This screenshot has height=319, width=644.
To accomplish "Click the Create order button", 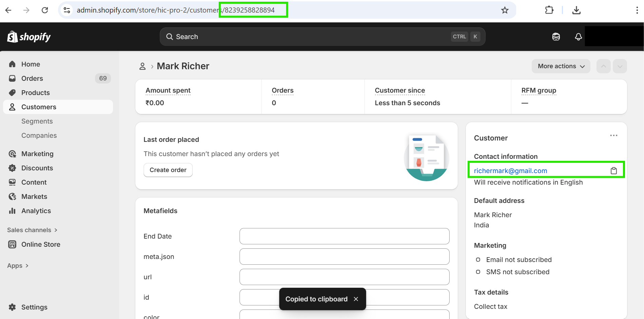I will click(x=168, y=170).
